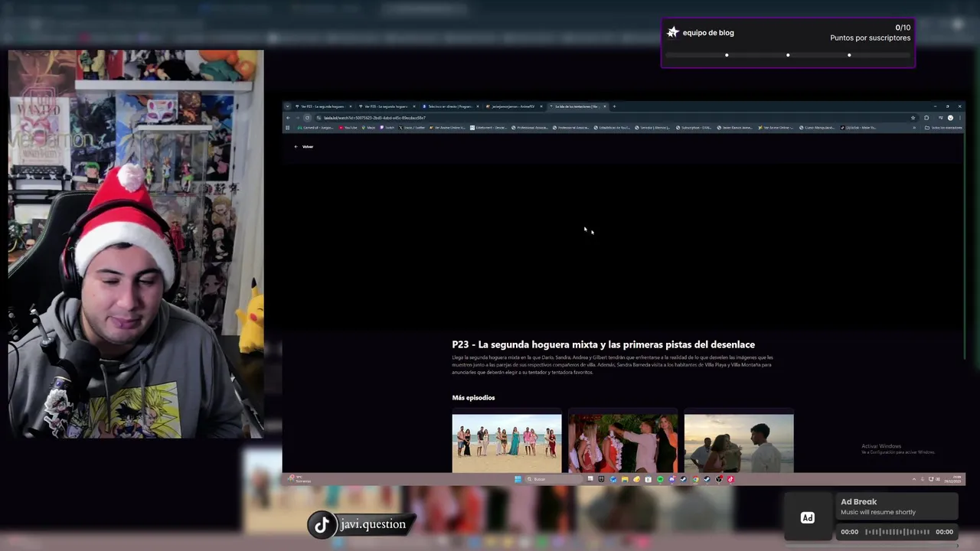Screen dimensions: 980x551
Task: Switch to the AnimeFLV browser tab
Action: [512, 106]
